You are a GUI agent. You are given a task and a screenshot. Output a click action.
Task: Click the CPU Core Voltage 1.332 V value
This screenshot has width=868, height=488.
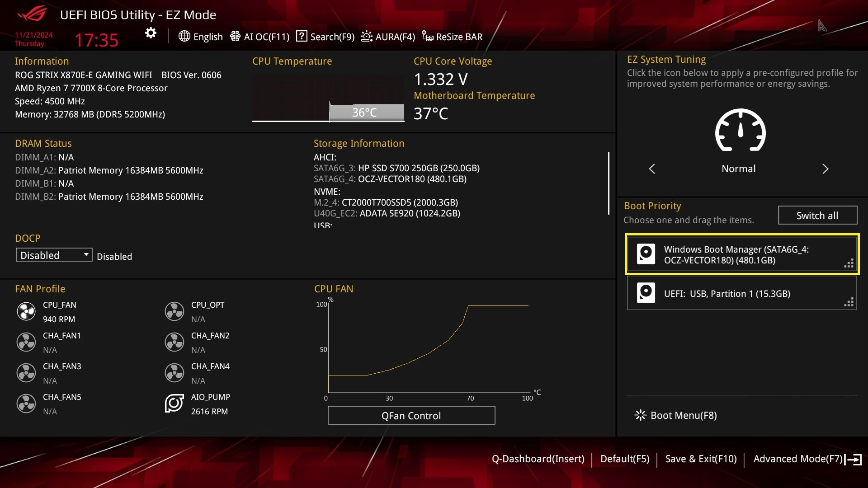coord(441,79)
